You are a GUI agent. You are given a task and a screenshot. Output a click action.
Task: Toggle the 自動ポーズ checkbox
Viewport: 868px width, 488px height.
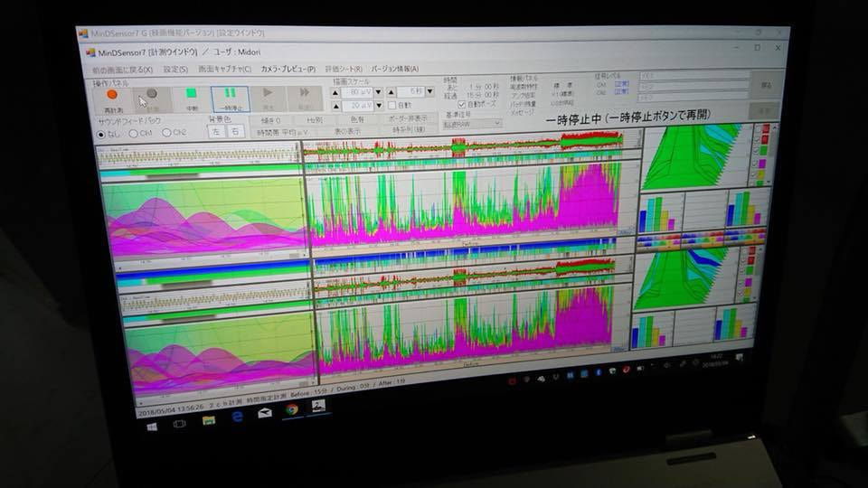(462, 104)
